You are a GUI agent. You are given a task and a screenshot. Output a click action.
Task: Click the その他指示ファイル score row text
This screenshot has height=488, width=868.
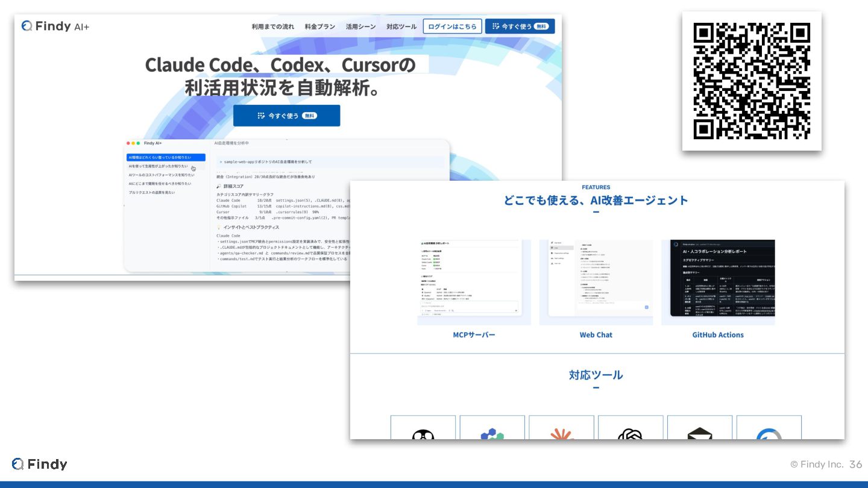[283, 217]
